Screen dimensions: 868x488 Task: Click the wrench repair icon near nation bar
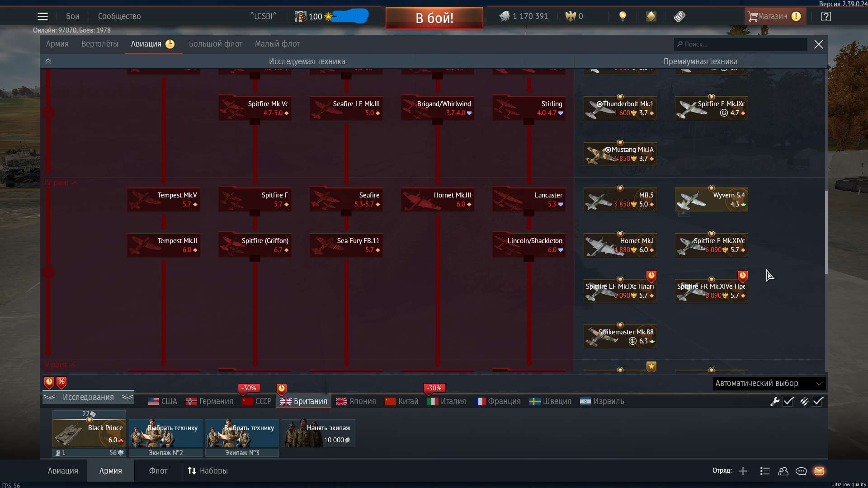tap(775, 401)
